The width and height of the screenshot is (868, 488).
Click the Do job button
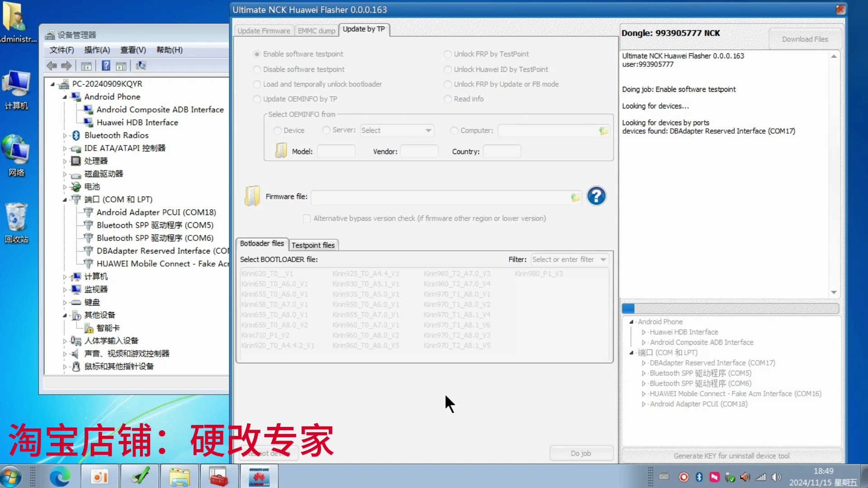[x=581, y=453]
